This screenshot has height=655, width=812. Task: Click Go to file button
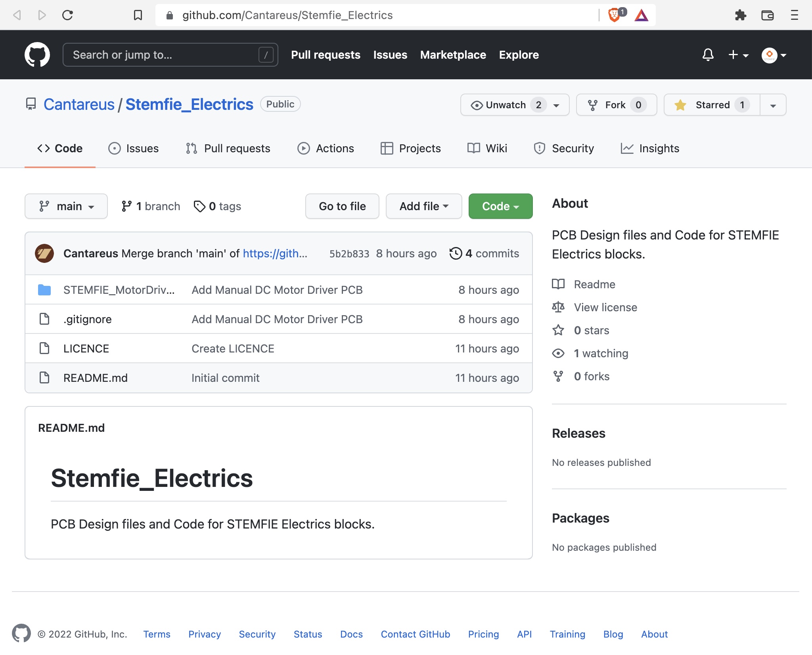point(342,206)
